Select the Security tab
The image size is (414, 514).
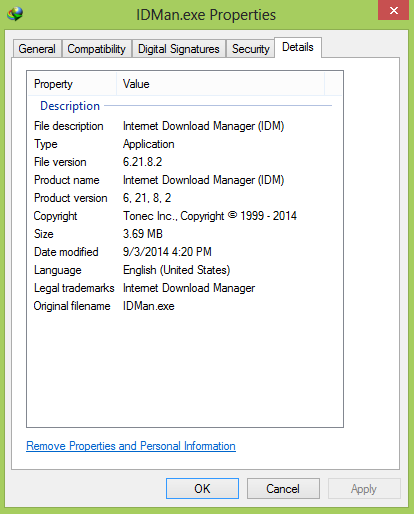pyautogui.click(x=251, y=49)
